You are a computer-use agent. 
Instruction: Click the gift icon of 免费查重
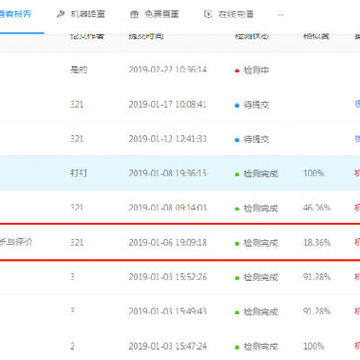pyautogui.click(x=134, y=14)
